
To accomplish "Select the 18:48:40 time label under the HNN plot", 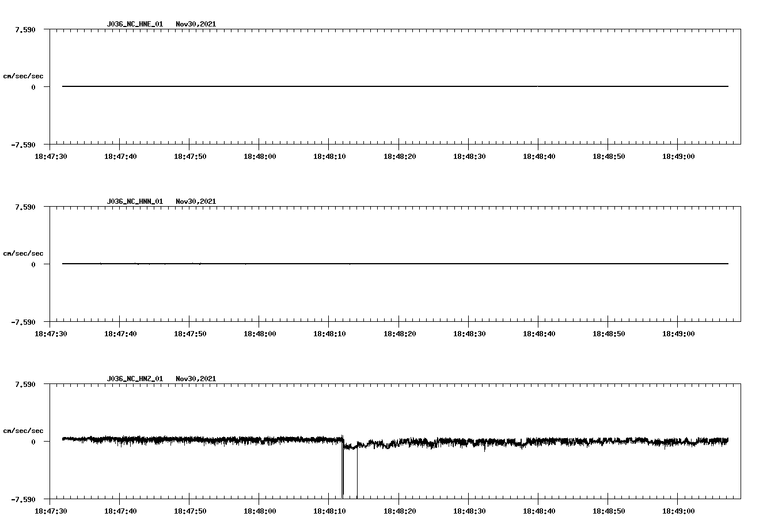I will coord(538,333).
